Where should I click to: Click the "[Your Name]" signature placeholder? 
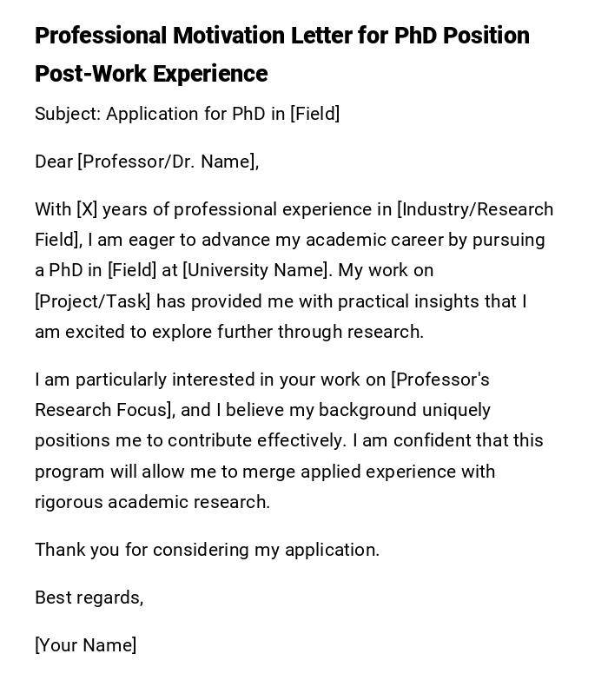[x=85, y=645]
